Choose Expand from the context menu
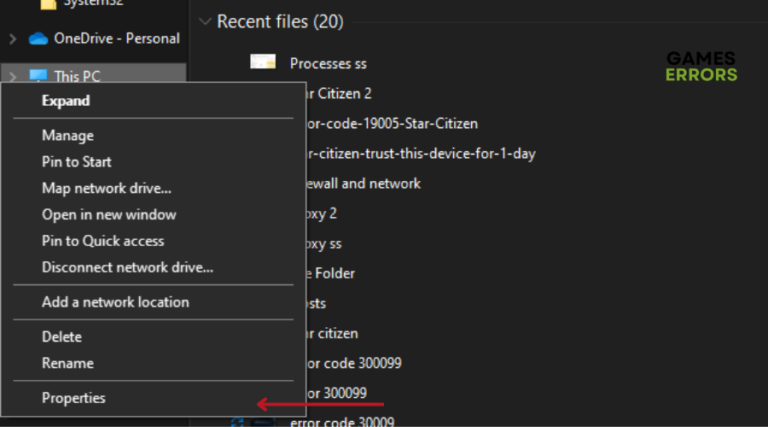This screenshot has width=768, height=427. coord(65,101)
